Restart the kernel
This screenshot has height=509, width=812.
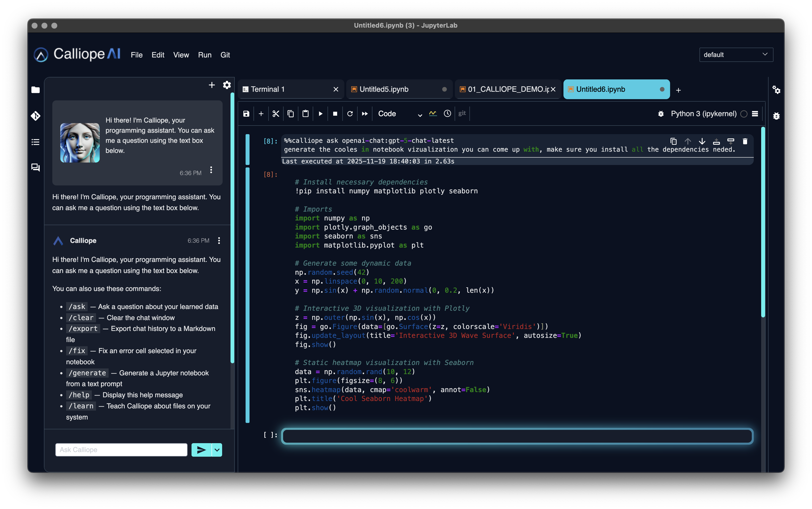click(x=350, y=114)
